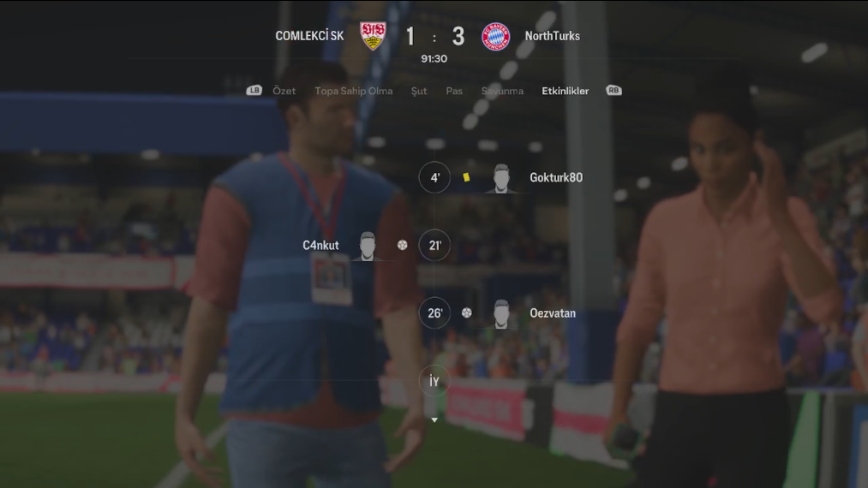
Task: Open the Savunma tab
Action: point(502,91)
